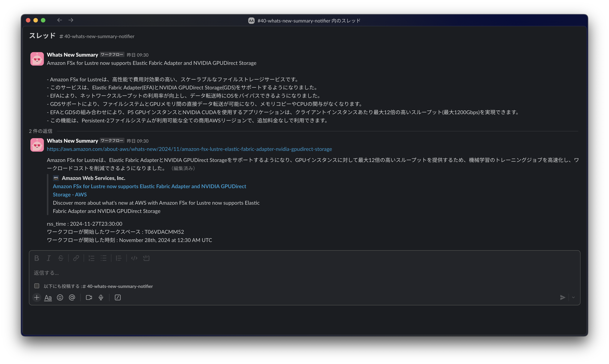Check the also post to channel checkbox
This screenshot has width=609, height=364.
pyautogui.click(x=37, y=286)
